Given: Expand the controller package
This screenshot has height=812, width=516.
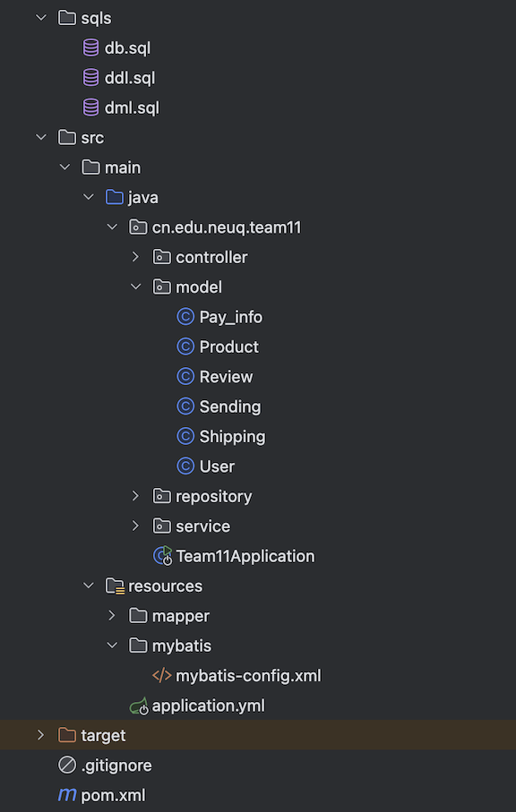Looking at the screenshot, I should pyautogui.click(x=135, y=257).
